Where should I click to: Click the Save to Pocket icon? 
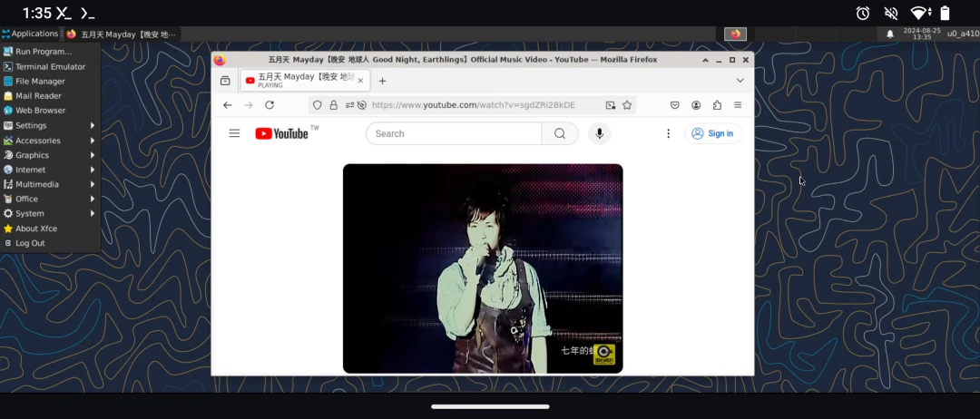(x=675, y=105)
